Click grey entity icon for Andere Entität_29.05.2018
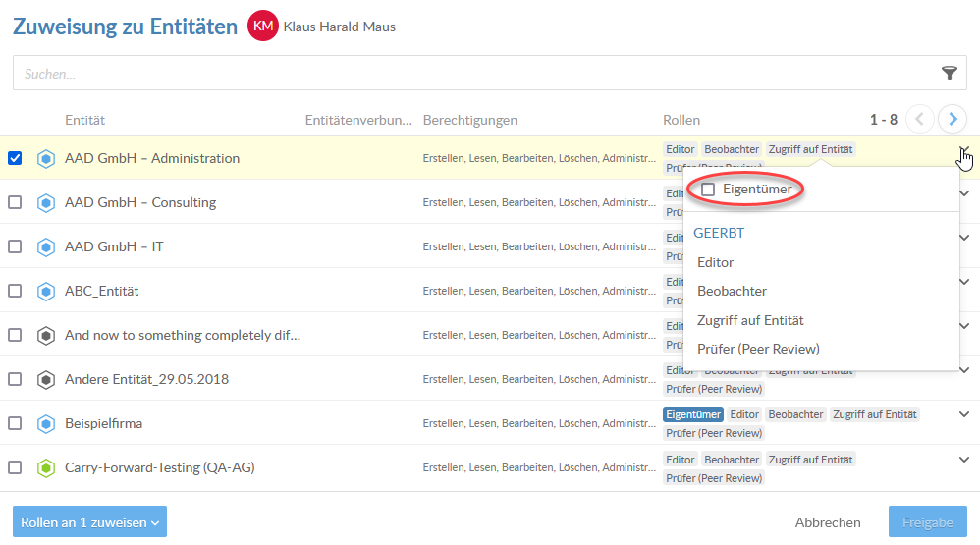 click(x=45, y=379)
